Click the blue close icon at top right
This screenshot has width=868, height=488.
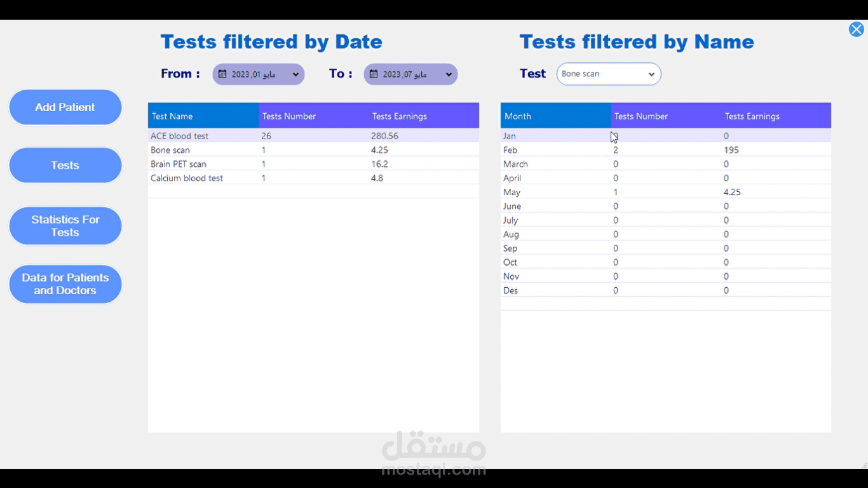coord(856,29)
